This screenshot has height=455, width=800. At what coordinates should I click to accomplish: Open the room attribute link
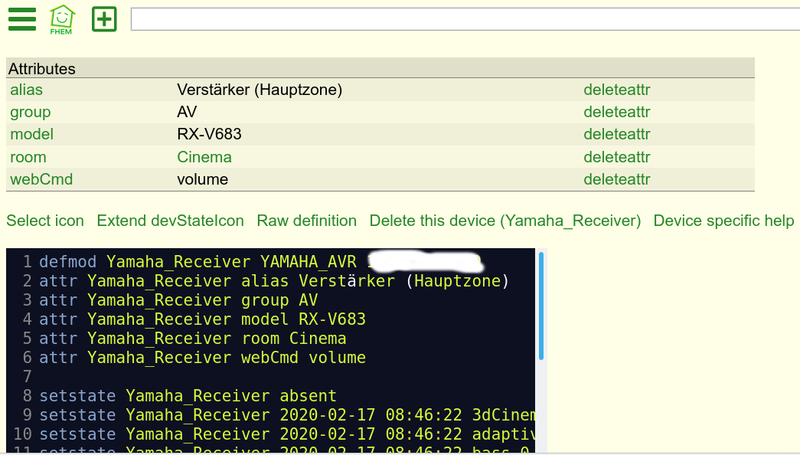point(28,157)
